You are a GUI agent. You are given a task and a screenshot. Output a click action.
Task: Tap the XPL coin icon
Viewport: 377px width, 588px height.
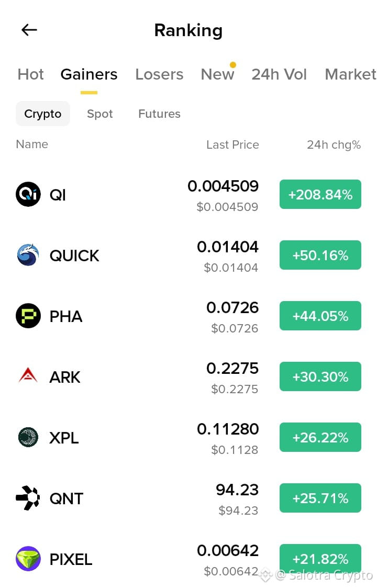28,437
